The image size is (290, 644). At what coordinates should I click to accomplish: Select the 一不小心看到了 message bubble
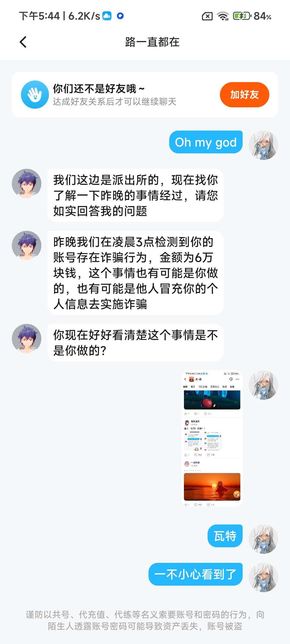[196, 574]
